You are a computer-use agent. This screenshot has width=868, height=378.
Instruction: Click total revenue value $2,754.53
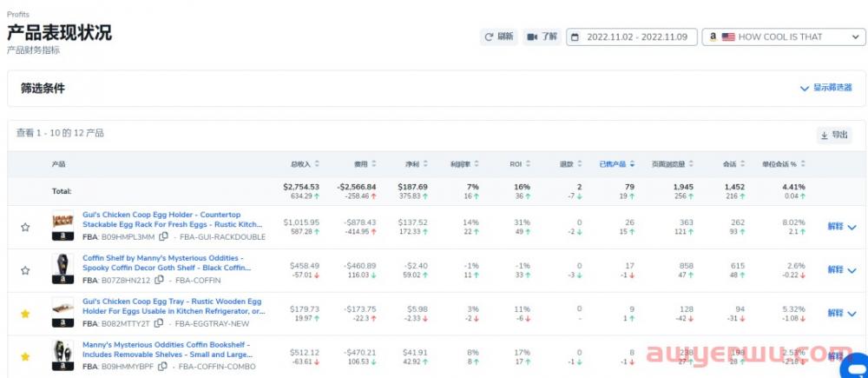(x=301, y=187)
